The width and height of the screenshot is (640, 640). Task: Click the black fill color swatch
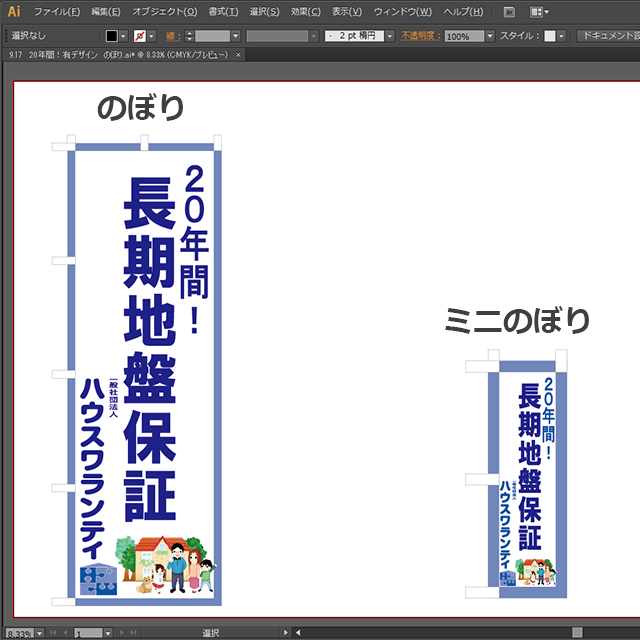pos(111,36)
